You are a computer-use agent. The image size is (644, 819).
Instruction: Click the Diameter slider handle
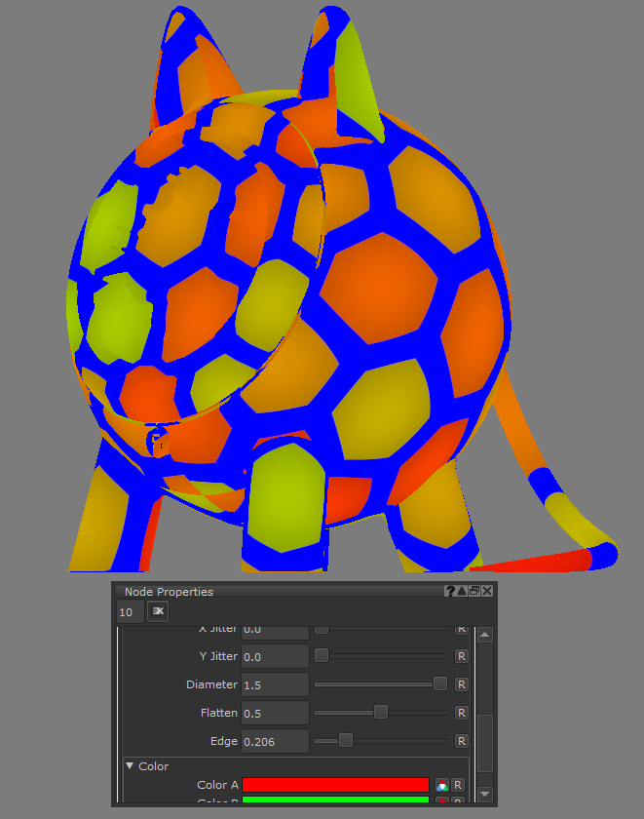click(x=440, y=683)
